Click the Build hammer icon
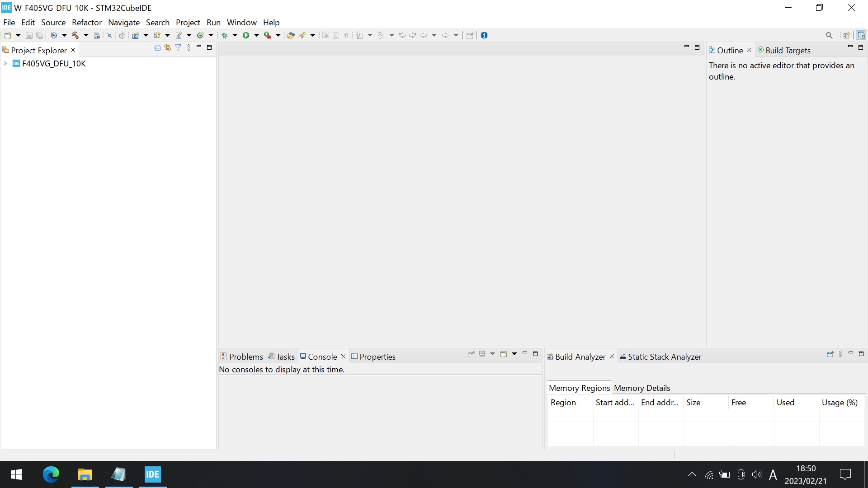This screenshot has height=488, width=868. pyautogui.click(x=75, y=35)
